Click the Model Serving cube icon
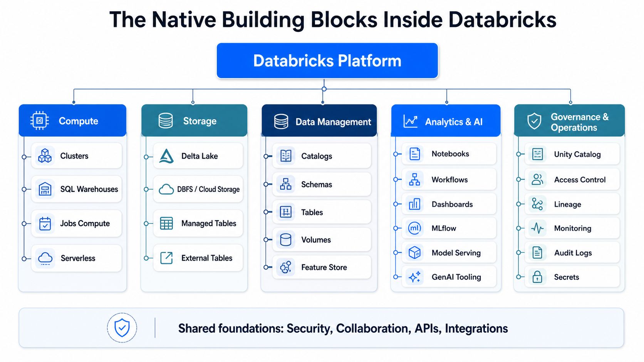Viewport: 644px width, 362px height. (414, 252)
